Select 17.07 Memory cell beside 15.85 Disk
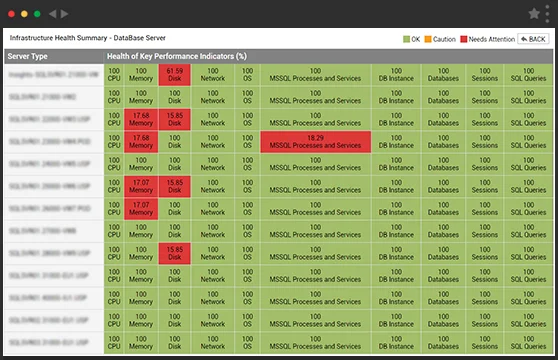The image size is (558, 360). tap(141, 186)
